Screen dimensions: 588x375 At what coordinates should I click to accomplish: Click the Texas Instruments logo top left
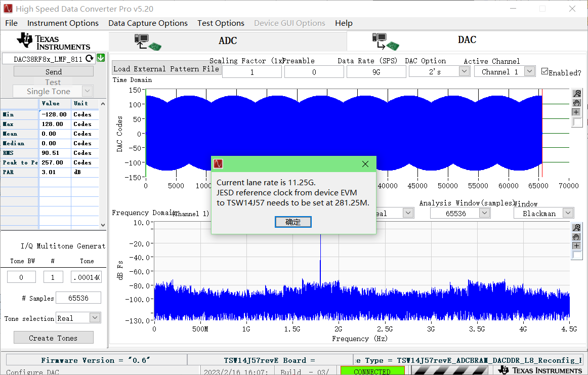pyautogui.click(x=53, y=41)
